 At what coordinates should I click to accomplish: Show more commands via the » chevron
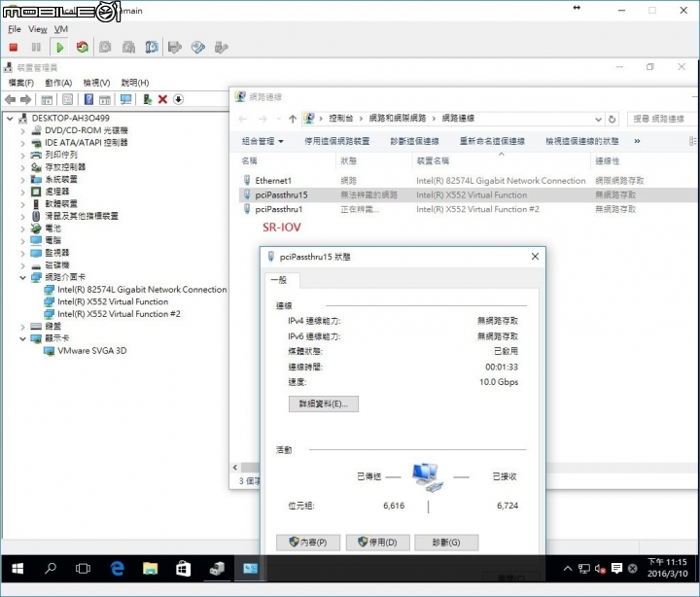(637, 141)
